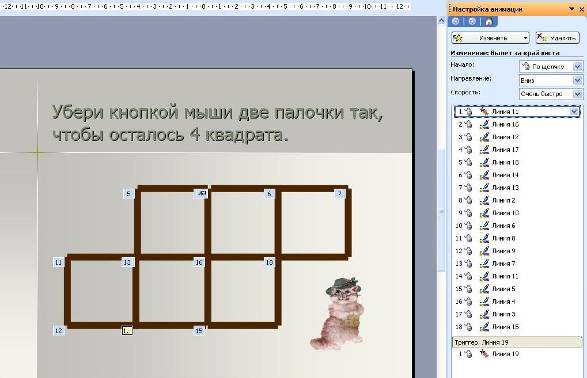Click animation tag 6 on the slide
This screenshot has height=378, width=587.
(x=269, y=193)
